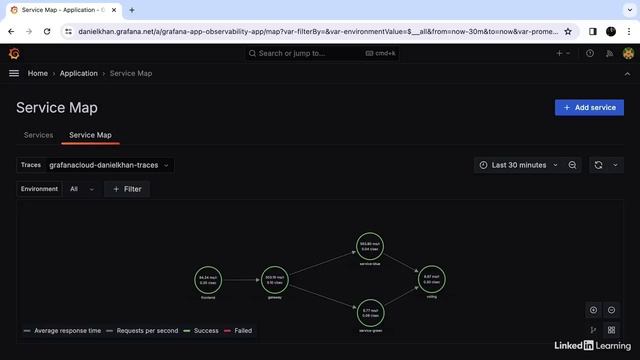Click the Home breadcrumb
Image resolution: width=640 pixels, height=360 pixels.
(38, 73)
